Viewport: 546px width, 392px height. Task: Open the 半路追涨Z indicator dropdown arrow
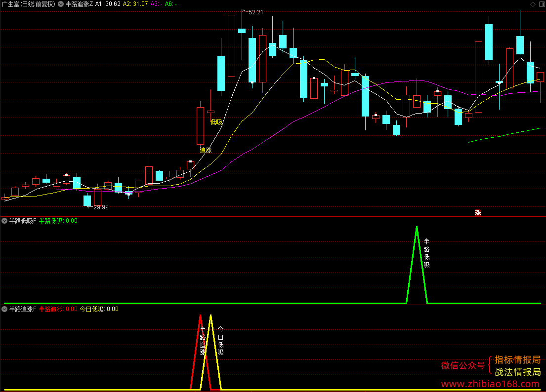click(61, 4)
